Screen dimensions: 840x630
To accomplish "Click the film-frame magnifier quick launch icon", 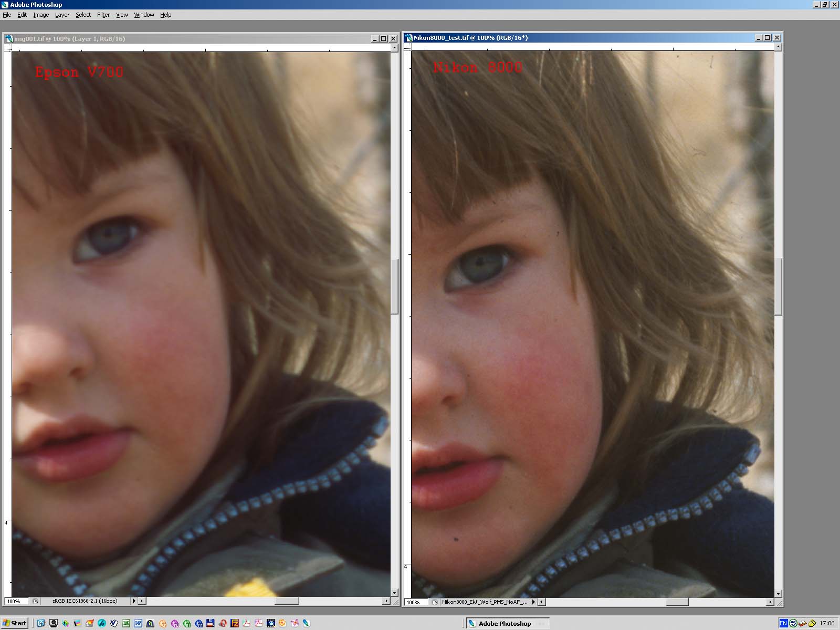I will coord(270,623).
